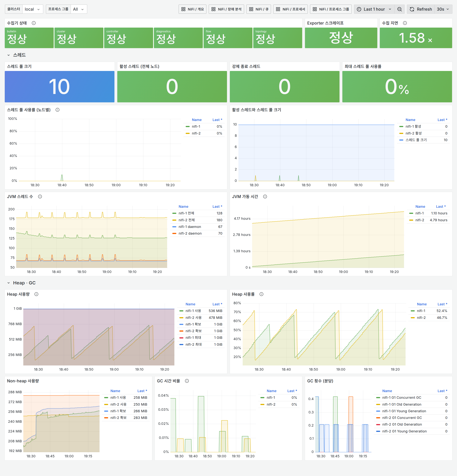Screen dimensions: 457x476
Task: Toggle nifi-2 최대 series in Heap legend
Action: (193, 344)
